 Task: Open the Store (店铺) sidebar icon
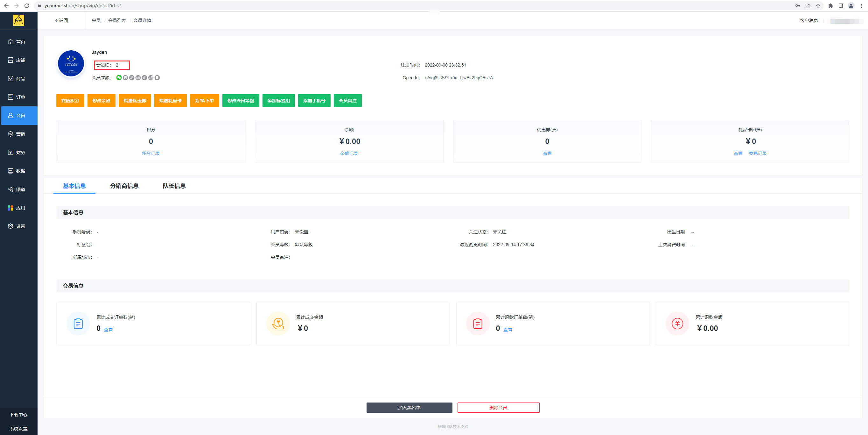[x=10, y=60]
